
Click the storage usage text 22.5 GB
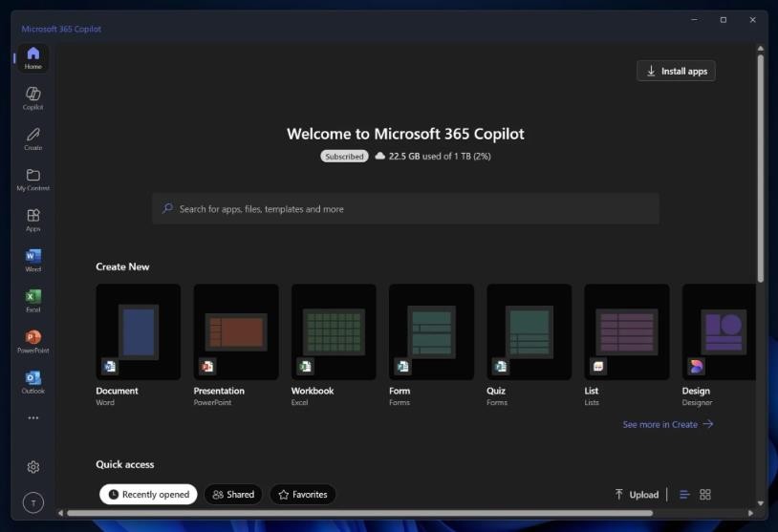point(440,157)
